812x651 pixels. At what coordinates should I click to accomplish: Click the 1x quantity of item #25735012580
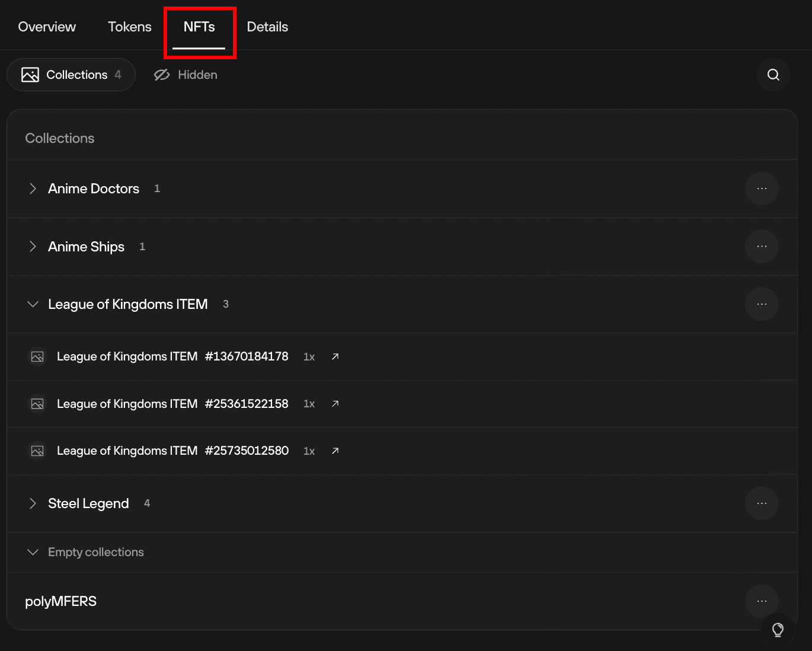(x=309, y=451)
